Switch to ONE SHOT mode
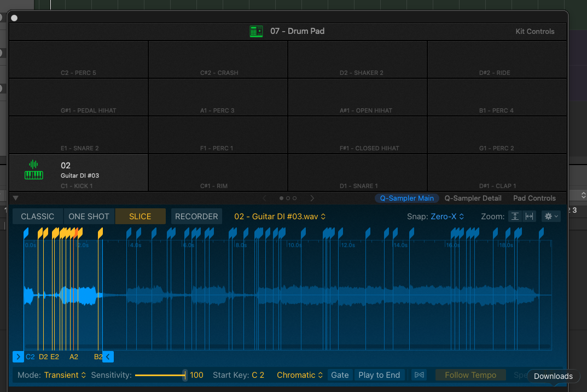This screenshot has height=392, width=587. pyautogui.click(x=89, y=217)
